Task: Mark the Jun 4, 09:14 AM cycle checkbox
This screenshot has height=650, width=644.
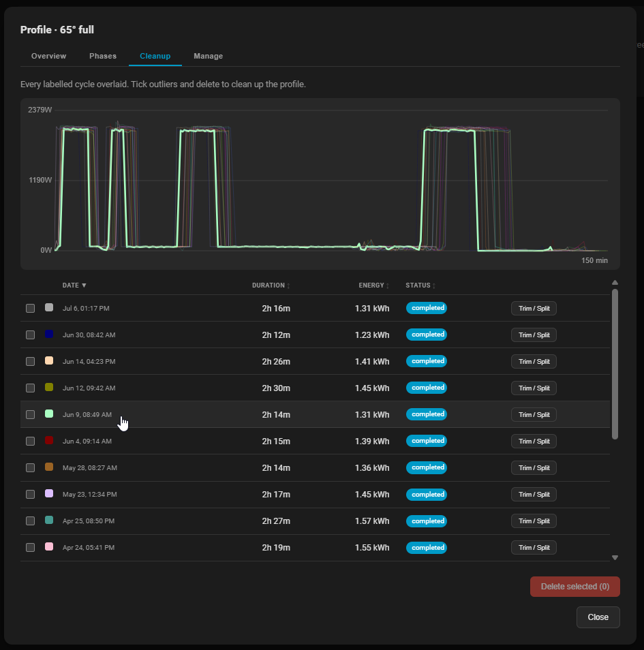Action: (x=30, y=441)
